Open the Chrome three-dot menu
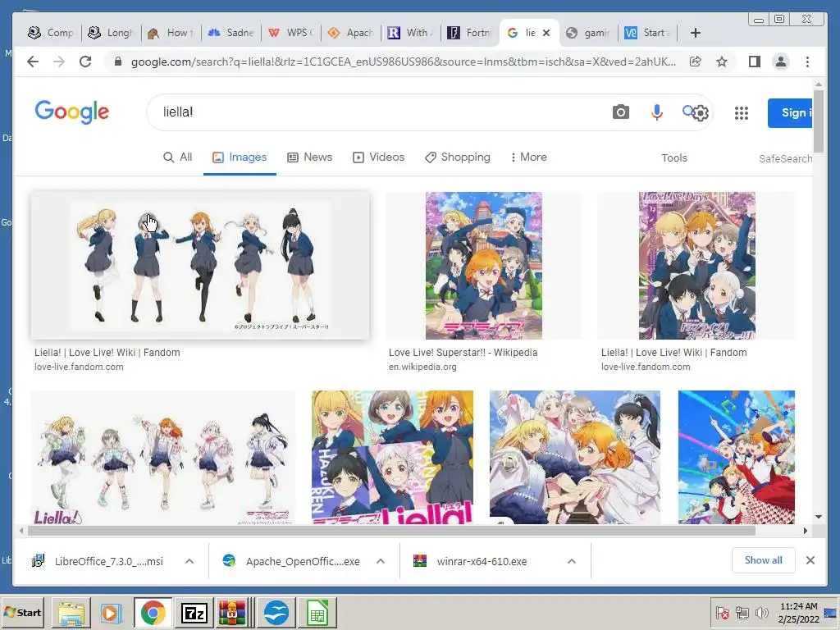The height and width of the screenshot is (630, 840). [x=807, y=62]
